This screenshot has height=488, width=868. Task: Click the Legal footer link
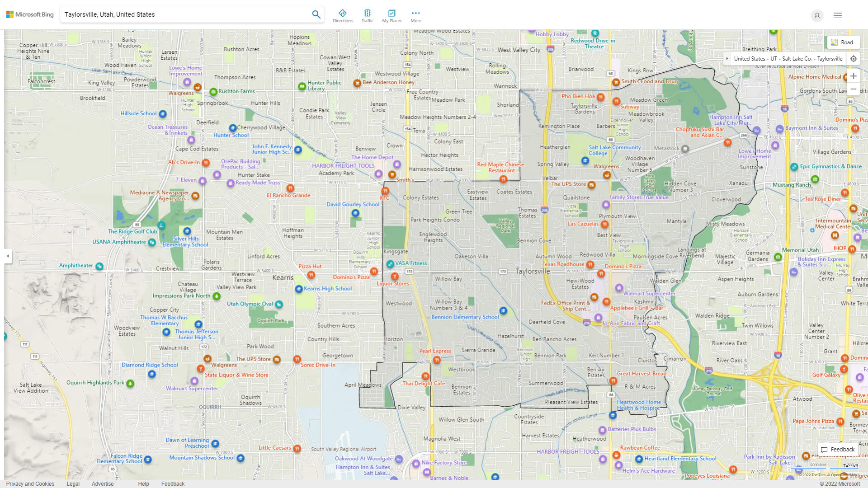[73, 483]
